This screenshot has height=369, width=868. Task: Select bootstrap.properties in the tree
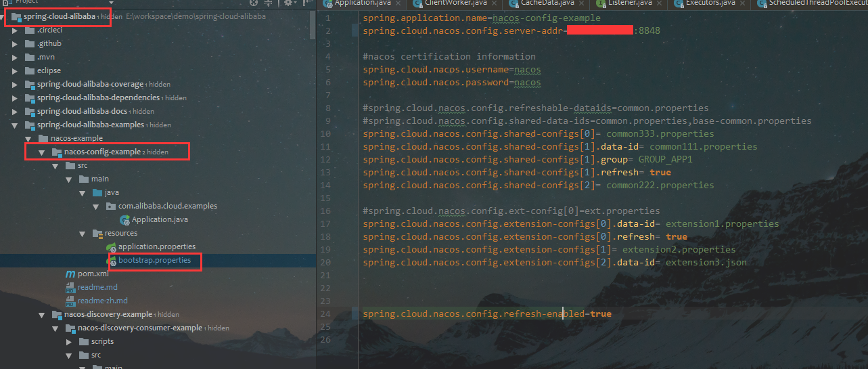click(155, 260)
